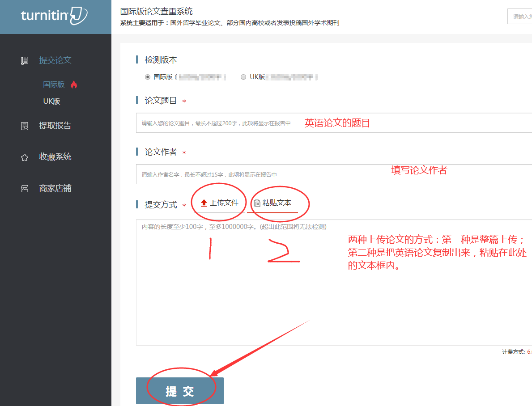The width and height of the screenshot is (532, 406).
Task: Click the 国际版论文查重系统 title text
Action: (x=157, y=11)
